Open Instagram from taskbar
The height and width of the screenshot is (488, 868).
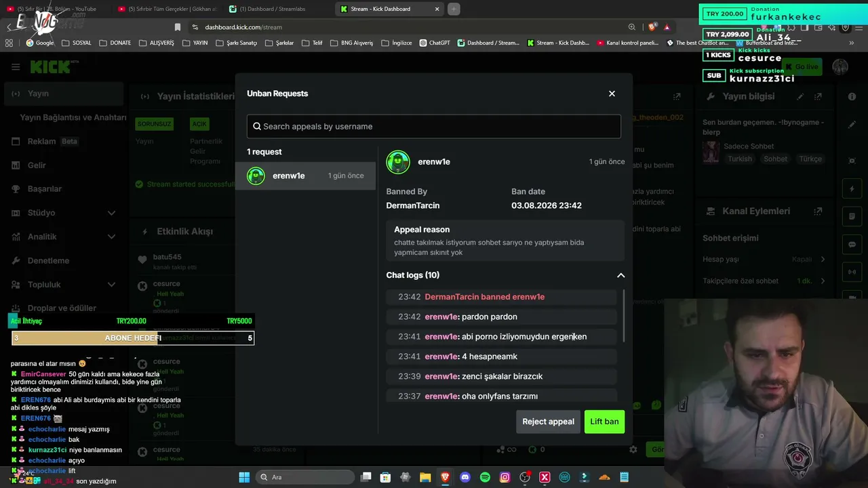505,477
